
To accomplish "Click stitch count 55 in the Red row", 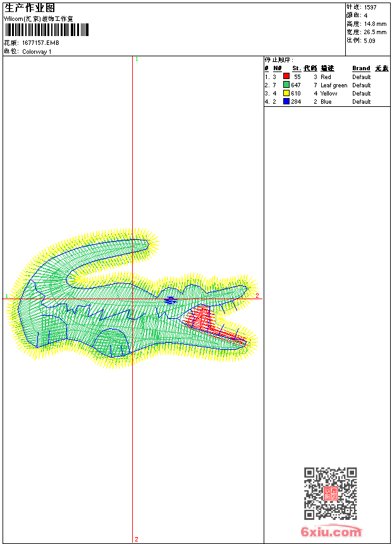I will tap(297, 77).
